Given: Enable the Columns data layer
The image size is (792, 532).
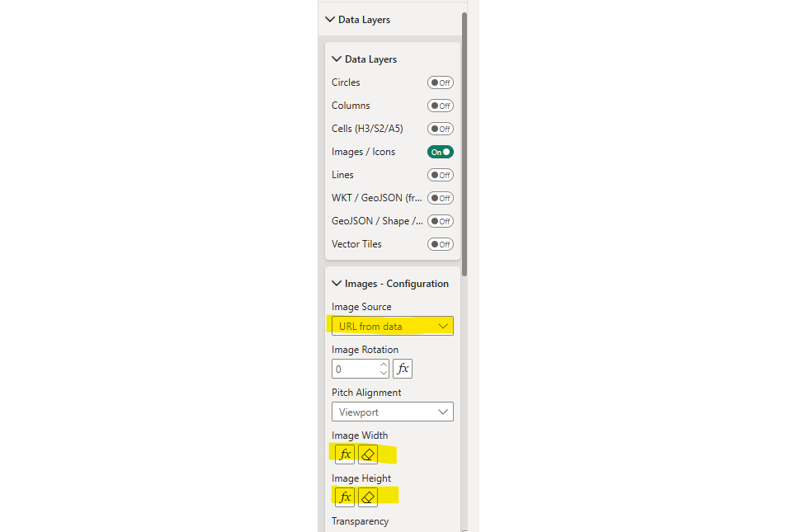Looking at the screenshot, I should click(x=440, y=106).
